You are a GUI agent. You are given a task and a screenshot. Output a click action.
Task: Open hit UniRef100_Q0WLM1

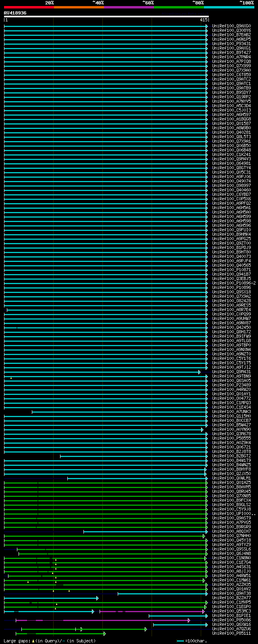[x=231, y=478]
